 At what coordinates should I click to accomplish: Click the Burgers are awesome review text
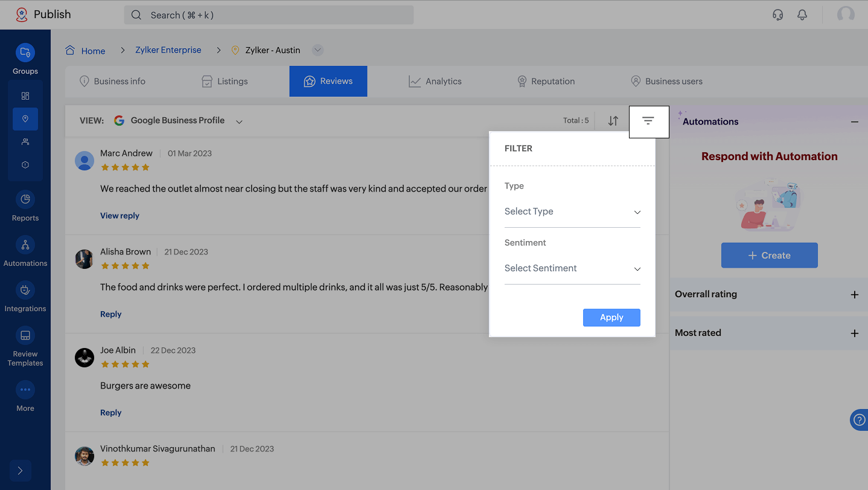point(145,386)
